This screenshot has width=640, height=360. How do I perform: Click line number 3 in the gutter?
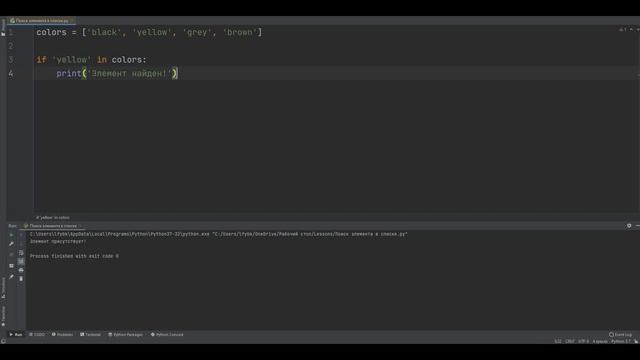click(x=11, y=60)
